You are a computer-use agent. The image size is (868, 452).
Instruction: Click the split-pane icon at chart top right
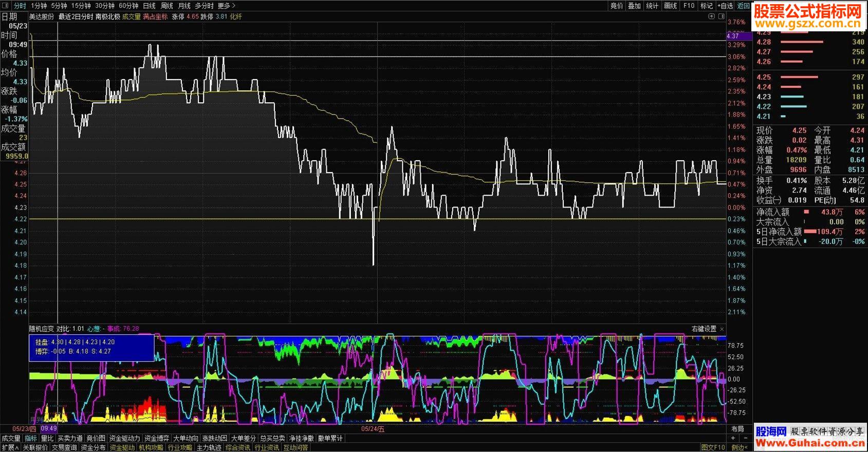coord(721,16)
